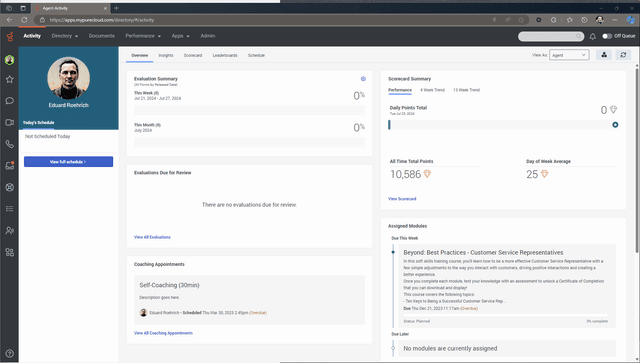The width and height of the screenshot is (640, 363).
Task: Open Favorites star icon in sidebar
Action: [9, 79]
